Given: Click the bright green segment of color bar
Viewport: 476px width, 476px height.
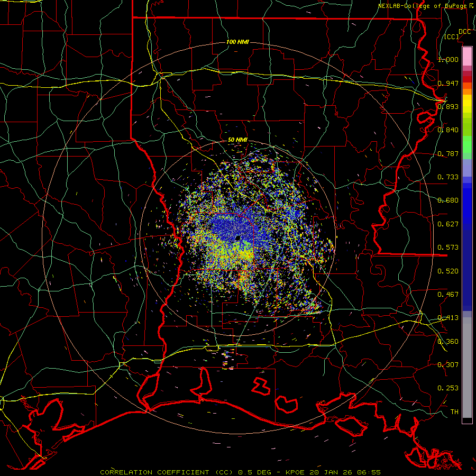Looking at the screenshot, I should (x=467, y=144).
